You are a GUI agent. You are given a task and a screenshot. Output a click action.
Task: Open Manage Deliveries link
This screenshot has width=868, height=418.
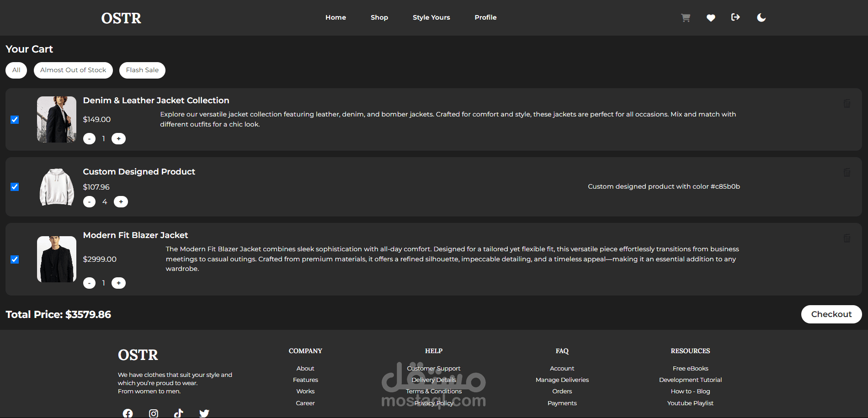pyautogui.click(x=562, y=380)
